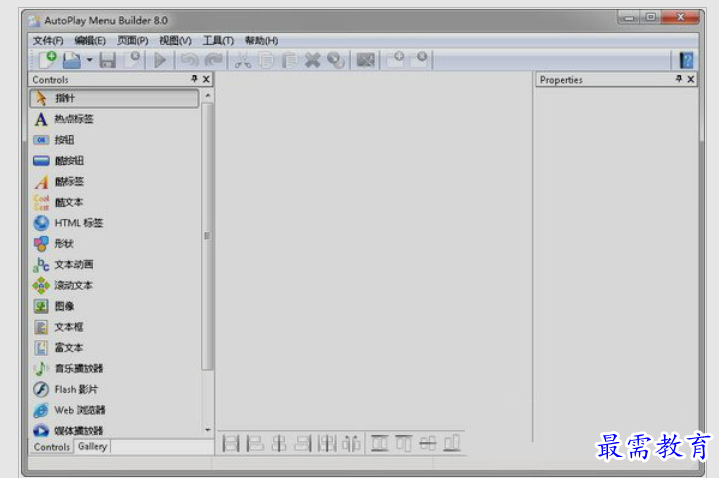
Task: Click the Help book icon in toolbar
Action: pos(686,60)
